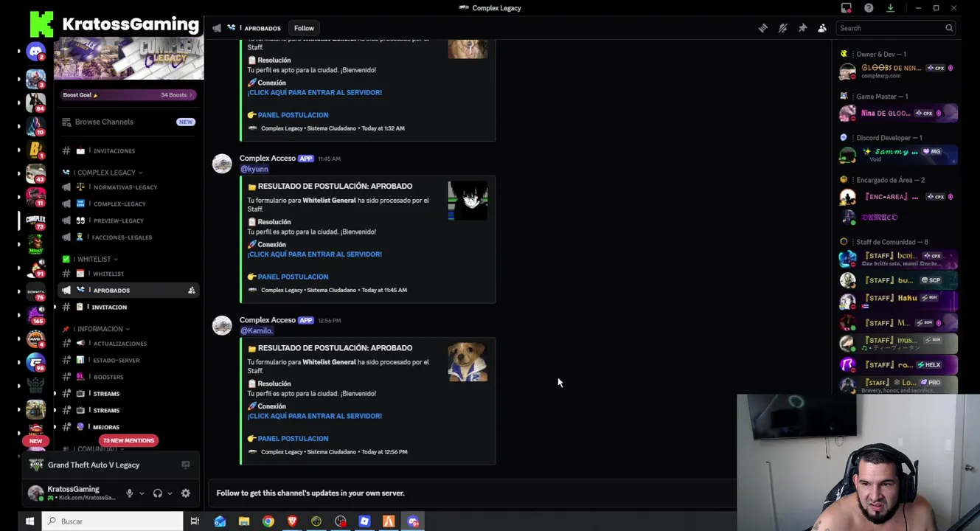Click the search magnifier icon
The image size is (980, 531).
[x=949, y=28]
